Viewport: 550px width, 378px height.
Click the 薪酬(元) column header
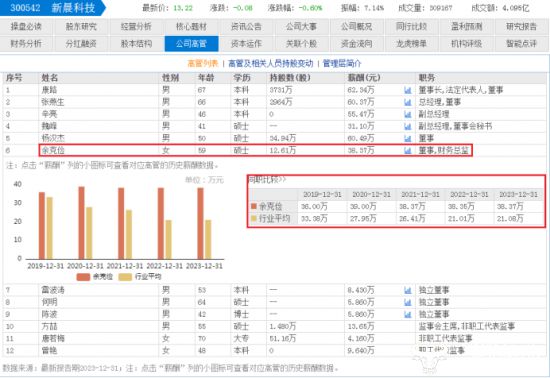364,78
